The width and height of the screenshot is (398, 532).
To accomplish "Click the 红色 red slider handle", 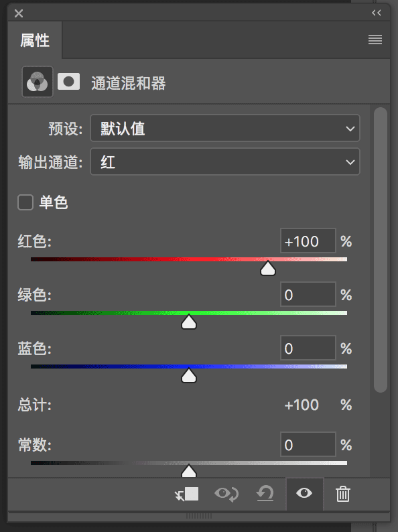I will [268, 269].
